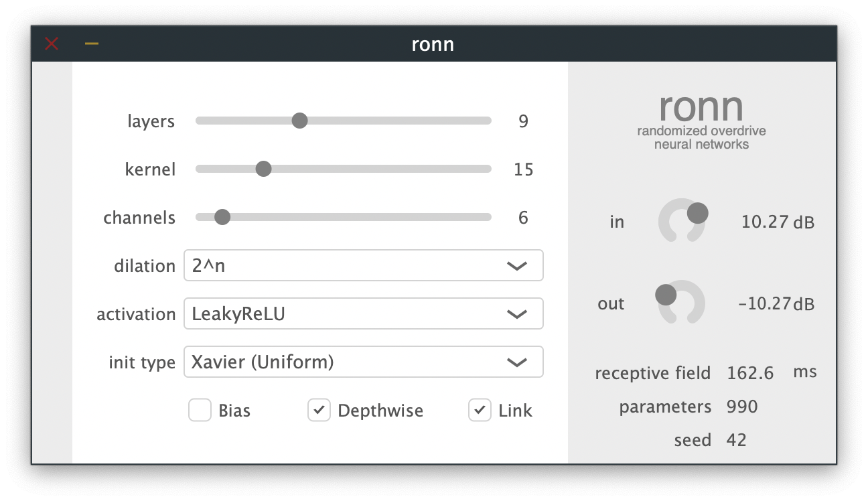Uncheck the Depthwise checkbox

(x=319, y=410)
